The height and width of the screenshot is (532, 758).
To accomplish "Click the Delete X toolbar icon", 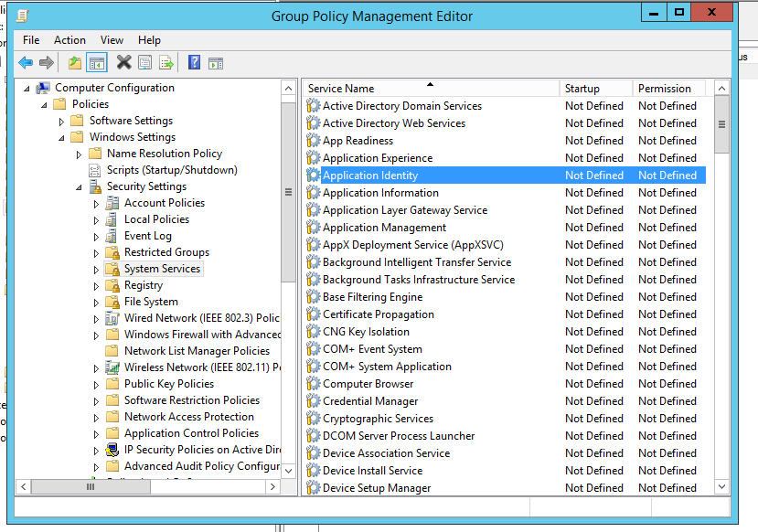I will coord(123,62).
